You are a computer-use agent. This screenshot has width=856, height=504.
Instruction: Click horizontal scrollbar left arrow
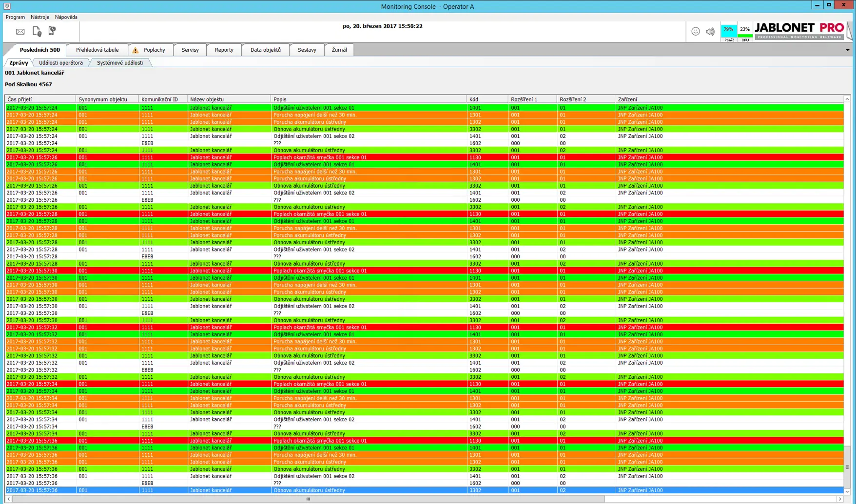(x=8, y=499)
